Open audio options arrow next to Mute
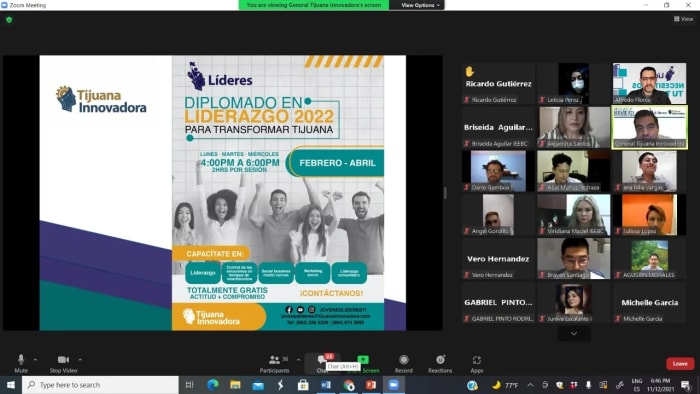This screenshot has width=700, height=394. coord(35,359)
